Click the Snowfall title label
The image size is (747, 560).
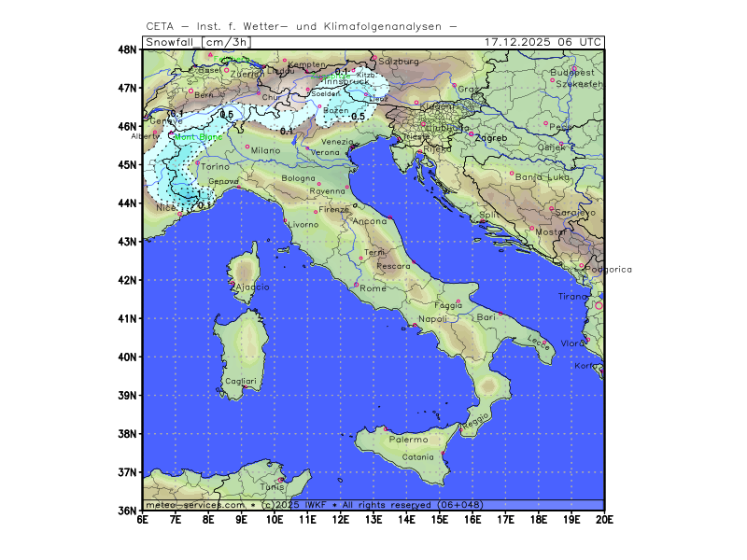pyautogui.click(x=171, y=42)
